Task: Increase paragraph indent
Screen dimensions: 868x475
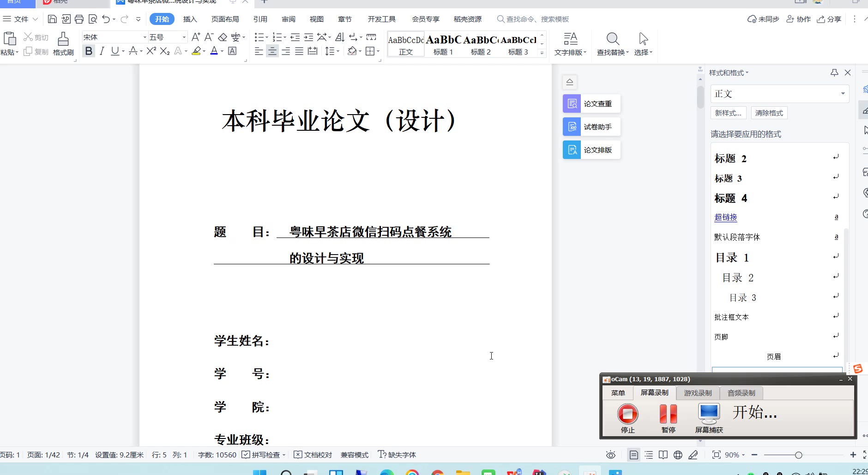Action: (308, 37)
